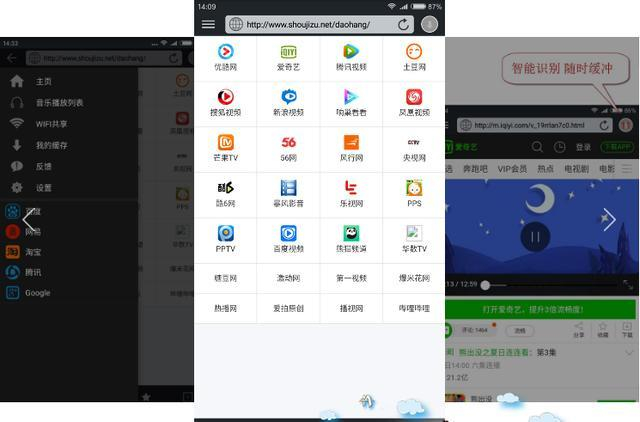The image size is (640, 422).
Task: Open the 腾讯 bookmark in the left drawer
Action: (x=69, y=272)
